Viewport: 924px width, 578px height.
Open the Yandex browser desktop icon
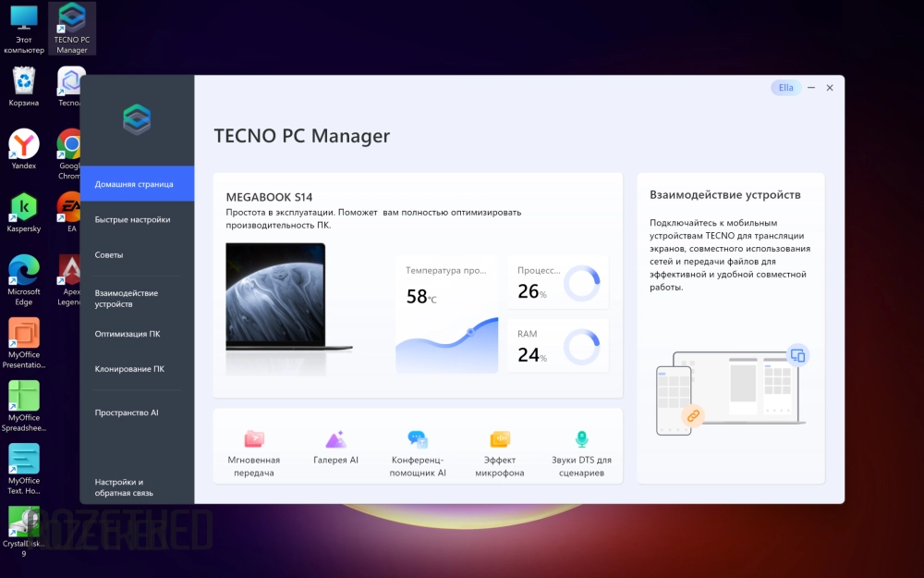24,144
